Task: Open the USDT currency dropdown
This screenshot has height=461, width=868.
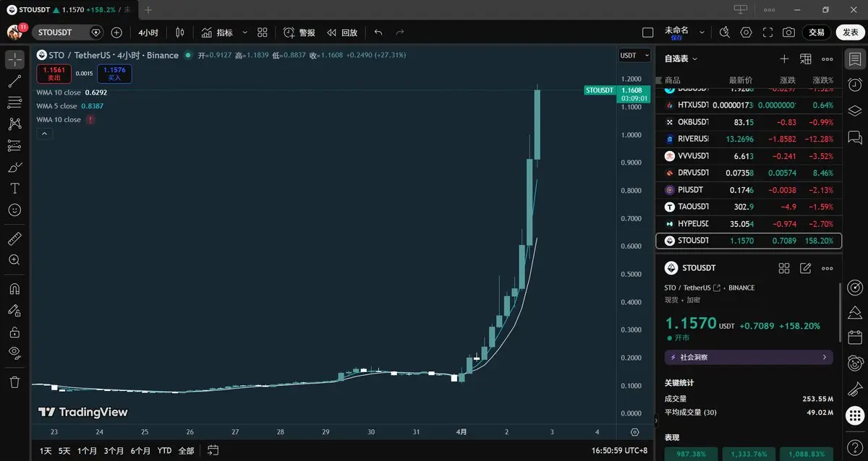Action: click(x=634, y=55)
